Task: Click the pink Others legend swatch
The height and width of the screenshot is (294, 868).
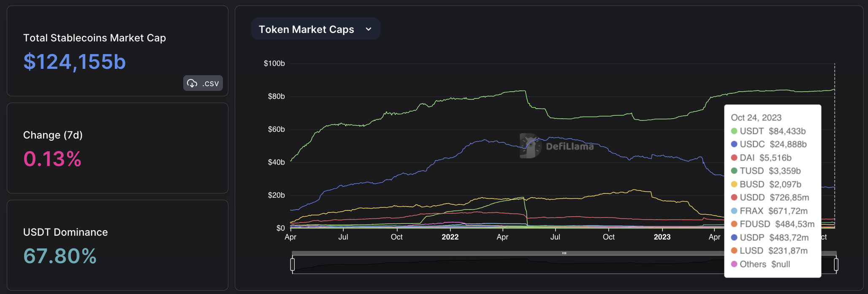Action: [x=734, y=264]
